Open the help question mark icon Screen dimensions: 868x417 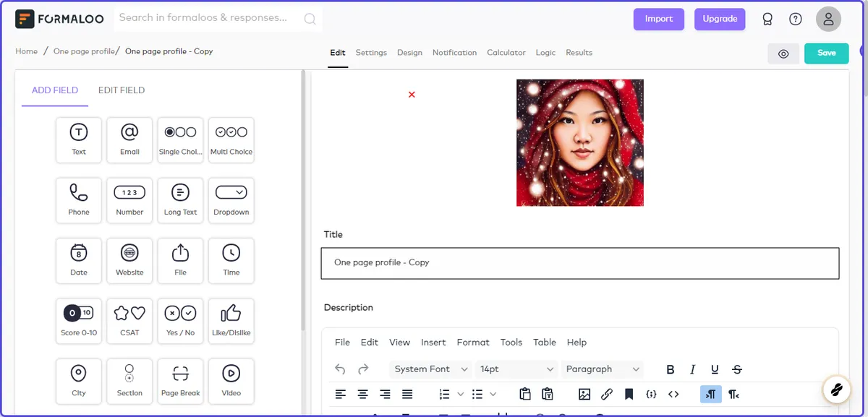[796, 19]
